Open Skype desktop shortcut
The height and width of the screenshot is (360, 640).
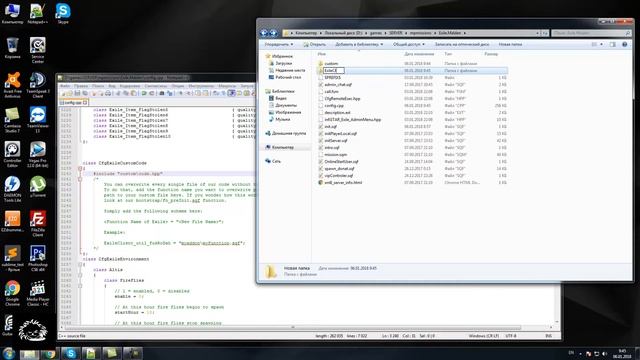pyautogui.click(x=63, y=13)
